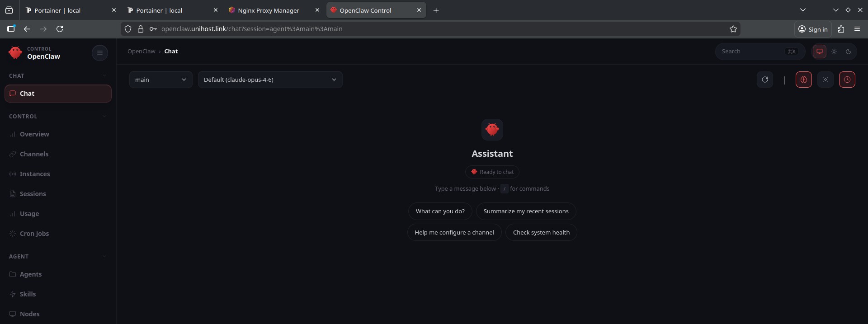
Task: Click the address bar URL
Action: click(252, 29)
